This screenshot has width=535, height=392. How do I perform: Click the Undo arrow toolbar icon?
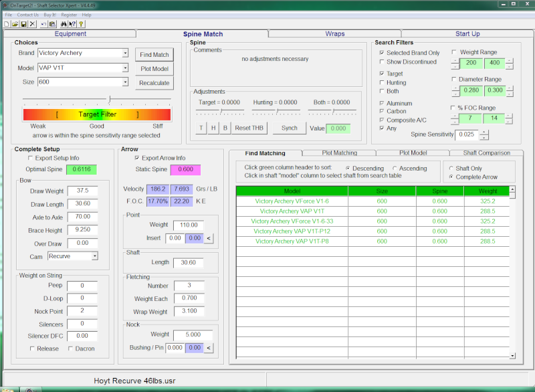43,24
